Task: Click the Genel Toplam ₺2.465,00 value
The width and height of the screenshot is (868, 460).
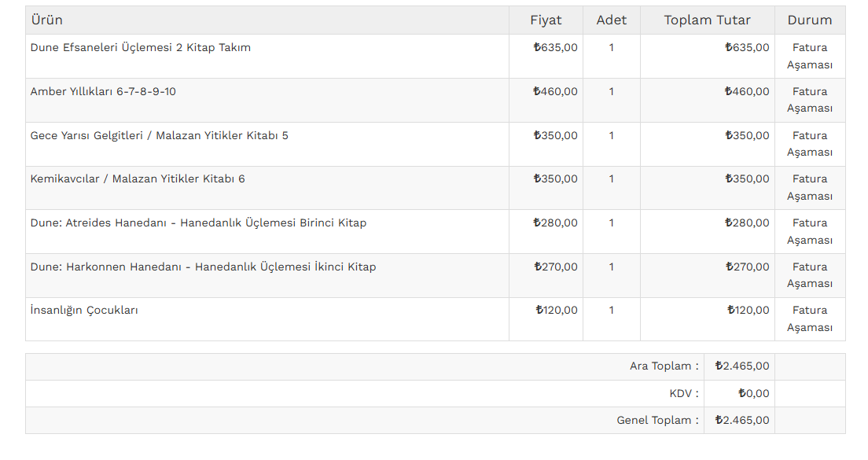Action: tap(741, 421)
